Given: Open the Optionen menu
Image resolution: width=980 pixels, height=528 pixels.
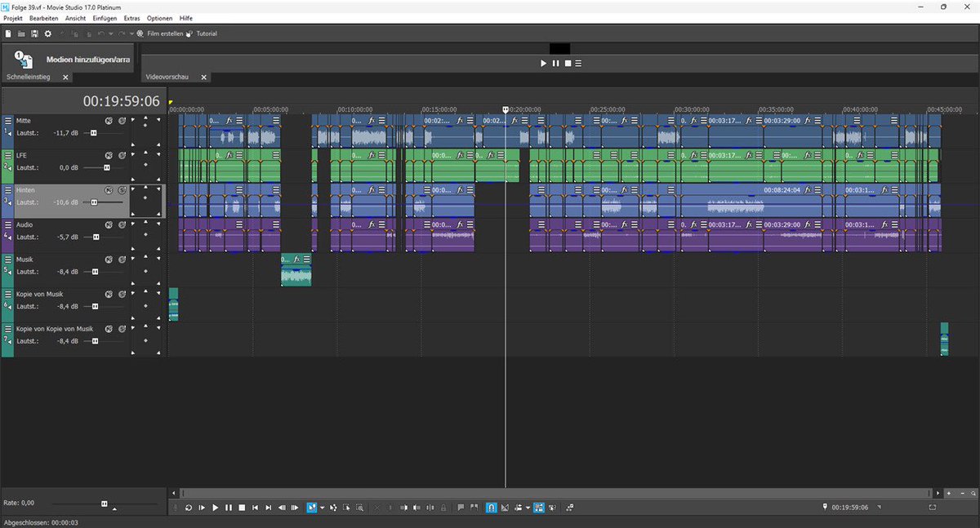Looking at the screenshot, I should click(159, 17).
